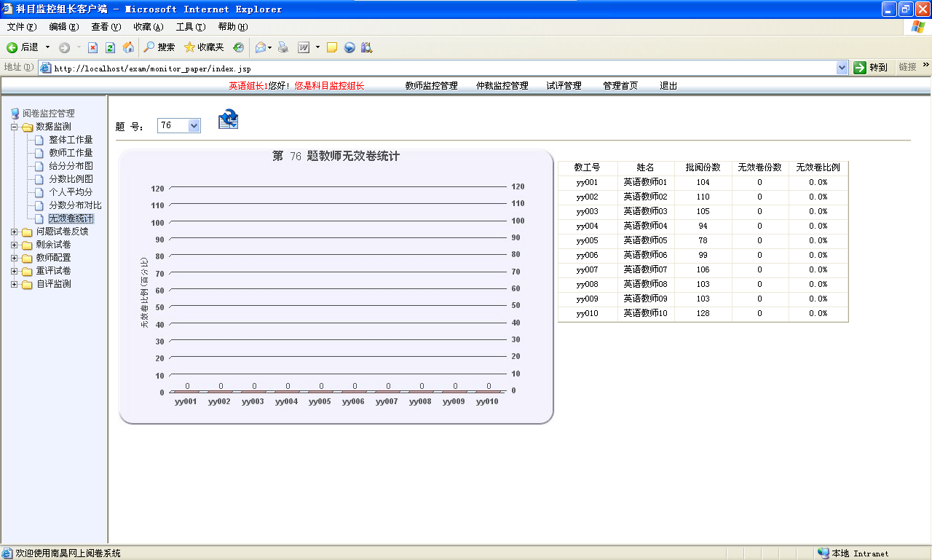Click the IE Back button

pos(22,47)
